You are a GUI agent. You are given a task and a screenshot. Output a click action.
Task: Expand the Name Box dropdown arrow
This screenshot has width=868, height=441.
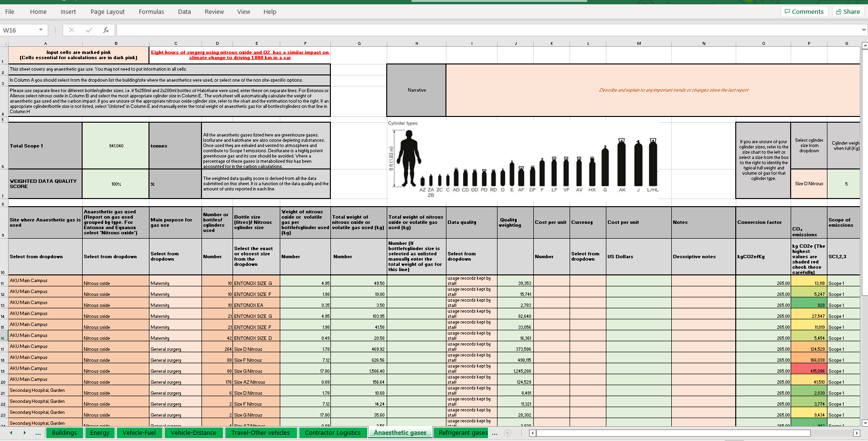pyautogui.click(x=41, y=30)
